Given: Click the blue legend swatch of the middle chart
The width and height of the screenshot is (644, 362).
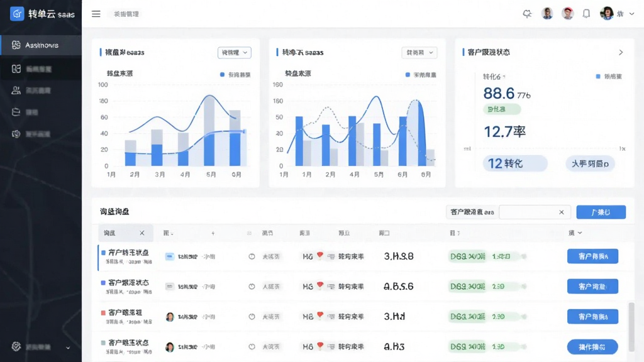Looking at the screenshot, I should coord(408,75).
